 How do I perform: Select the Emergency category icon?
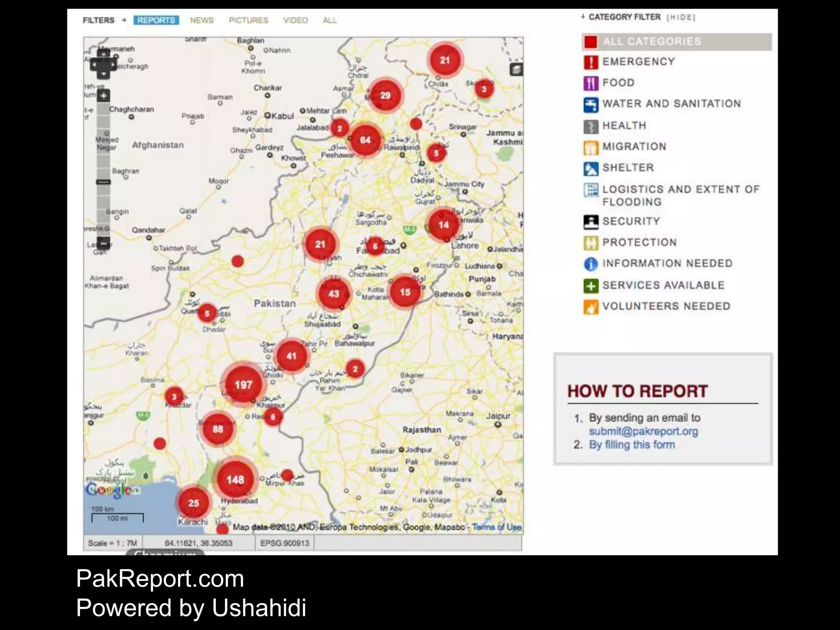pyautogui.click(x=591, y=62)
